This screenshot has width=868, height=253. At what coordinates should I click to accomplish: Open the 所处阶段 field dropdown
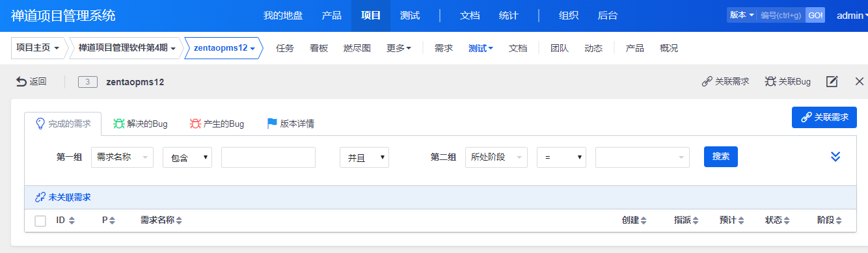tap(496, 157)
